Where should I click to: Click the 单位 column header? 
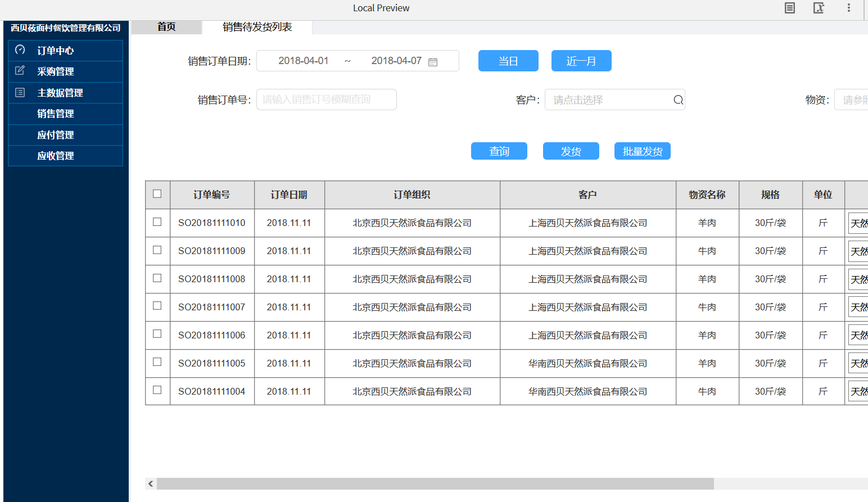point(823,195)
